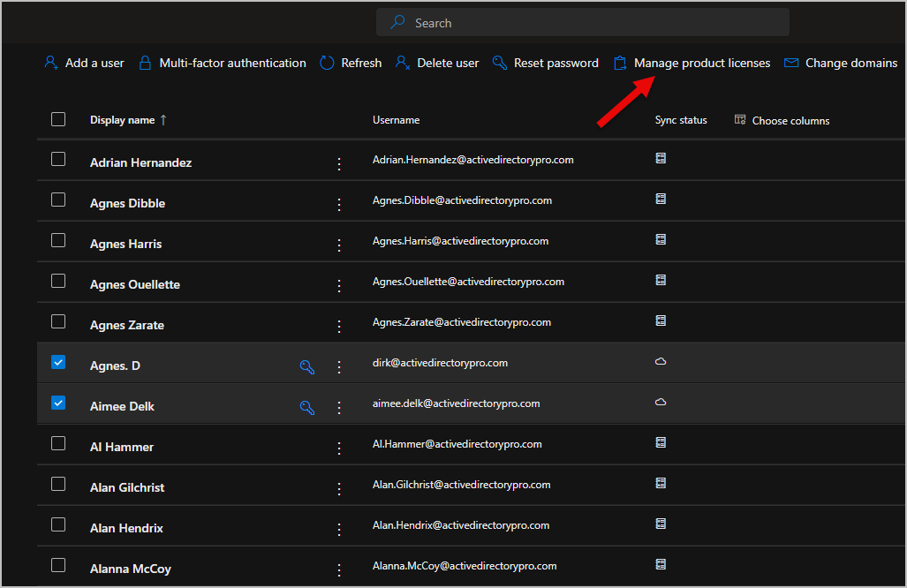Open the three-dot menu for Alan Gilchrist
Viewport: 907px width, 588px height.
pyautogui.click(x=338, y=484)
